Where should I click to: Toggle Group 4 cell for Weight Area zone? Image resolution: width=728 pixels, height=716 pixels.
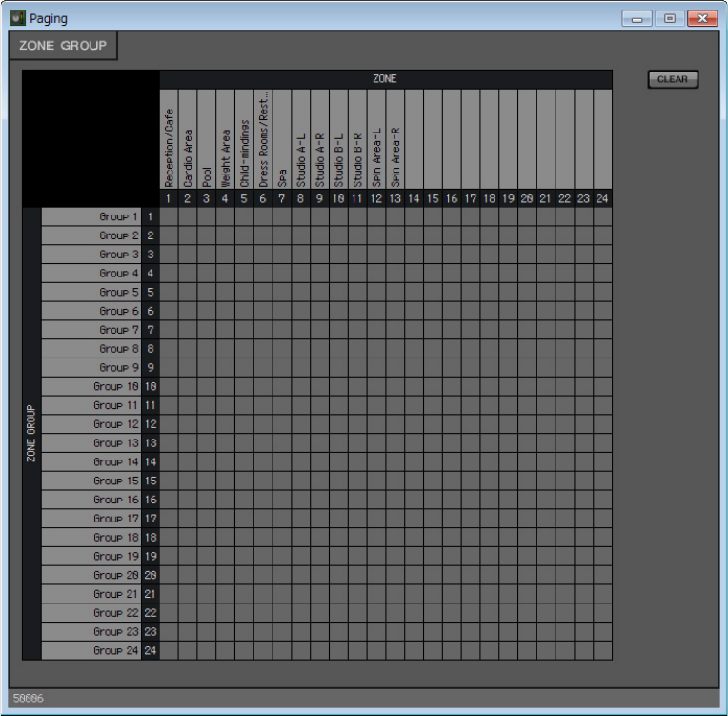pyautogui.click(x=225, y=274)
